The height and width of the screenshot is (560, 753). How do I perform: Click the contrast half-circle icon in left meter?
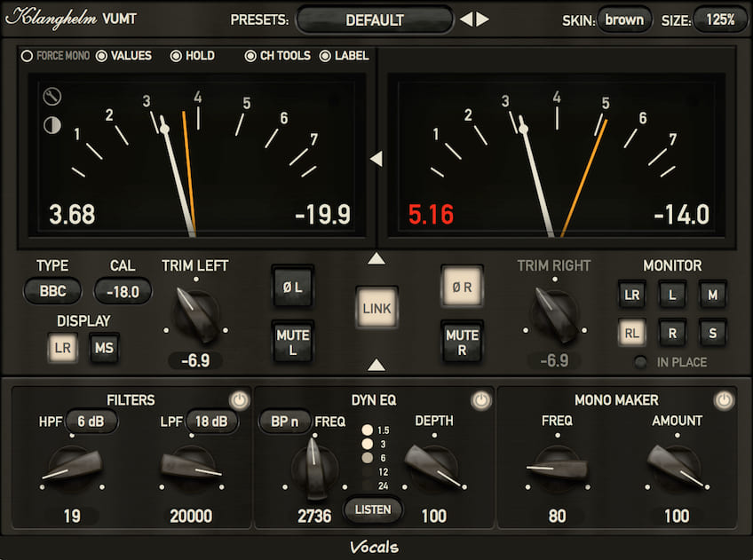(52, 125)
